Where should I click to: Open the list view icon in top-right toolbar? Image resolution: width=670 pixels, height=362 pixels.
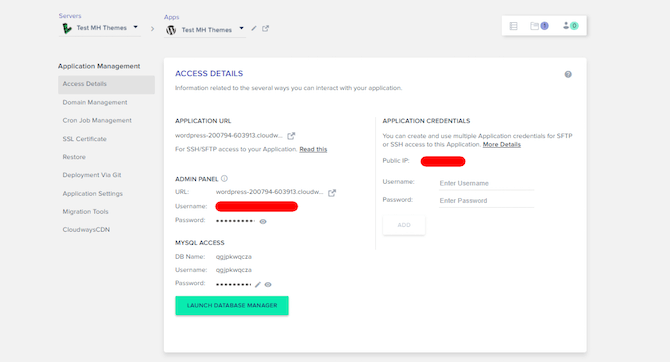514,26
